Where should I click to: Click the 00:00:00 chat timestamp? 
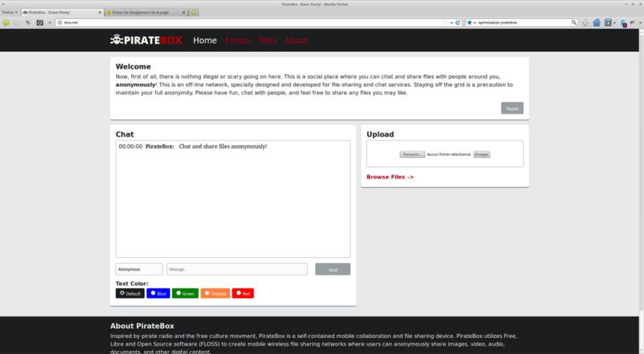tap(130, 146)
